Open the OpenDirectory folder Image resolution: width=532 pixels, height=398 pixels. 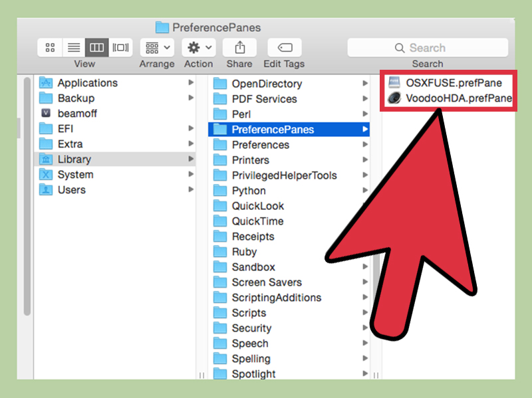(x=289, y=84)
